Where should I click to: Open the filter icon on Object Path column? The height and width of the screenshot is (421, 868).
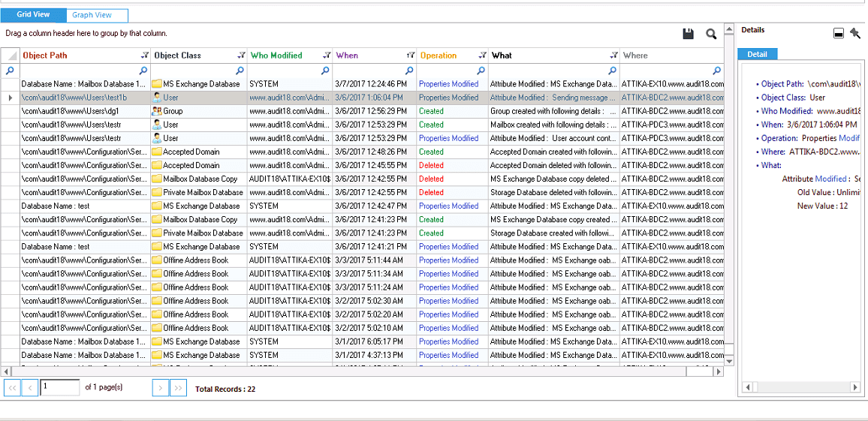145,56
